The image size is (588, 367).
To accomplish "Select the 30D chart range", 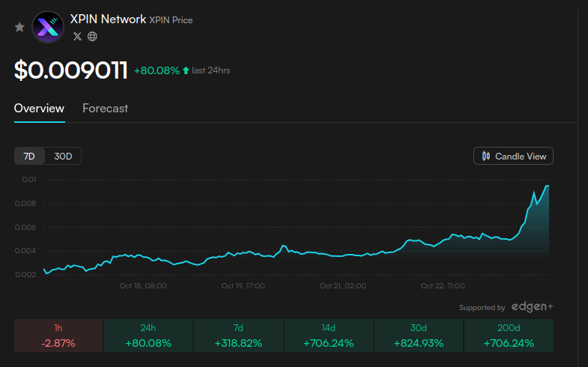I will point(63,156).
